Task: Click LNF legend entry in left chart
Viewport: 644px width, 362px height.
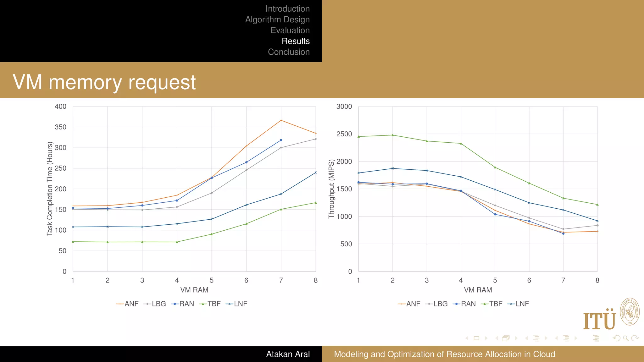Action: tap(236, 304)
